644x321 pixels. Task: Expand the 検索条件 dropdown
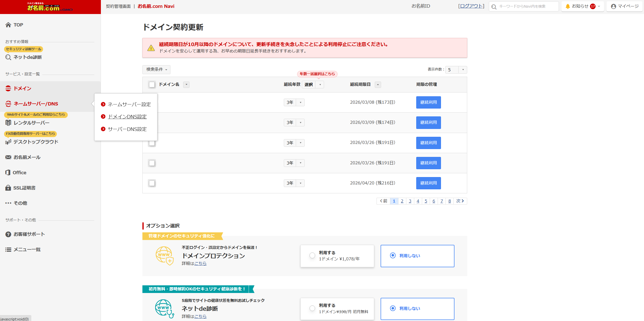pos(156,69)
